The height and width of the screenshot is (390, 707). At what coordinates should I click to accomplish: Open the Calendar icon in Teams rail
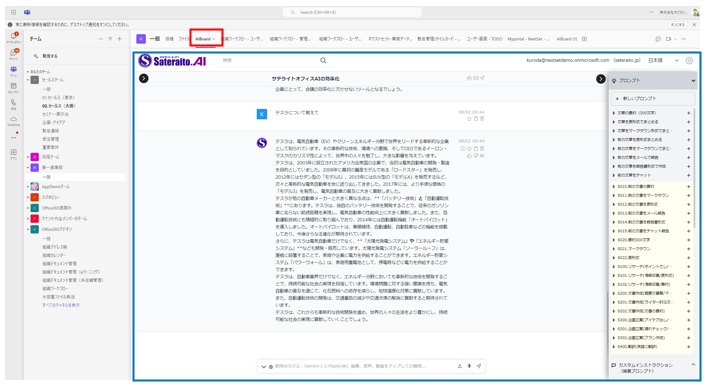pyautogui.click(x=14, y=87)
